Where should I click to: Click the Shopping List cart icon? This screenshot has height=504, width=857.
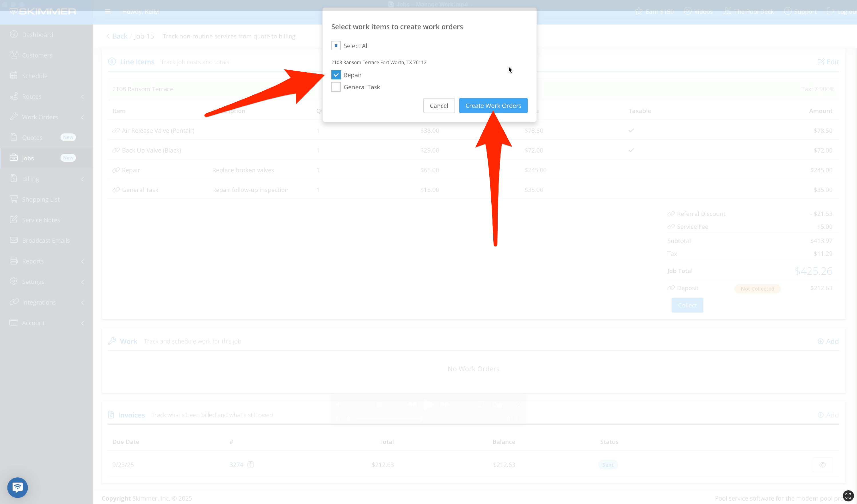14,199
